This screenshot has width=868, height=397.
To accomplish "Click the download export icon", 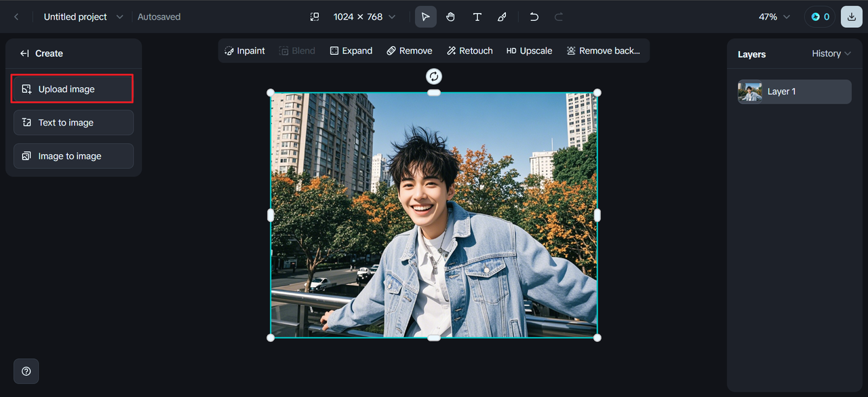I will [x=851, y=17].
